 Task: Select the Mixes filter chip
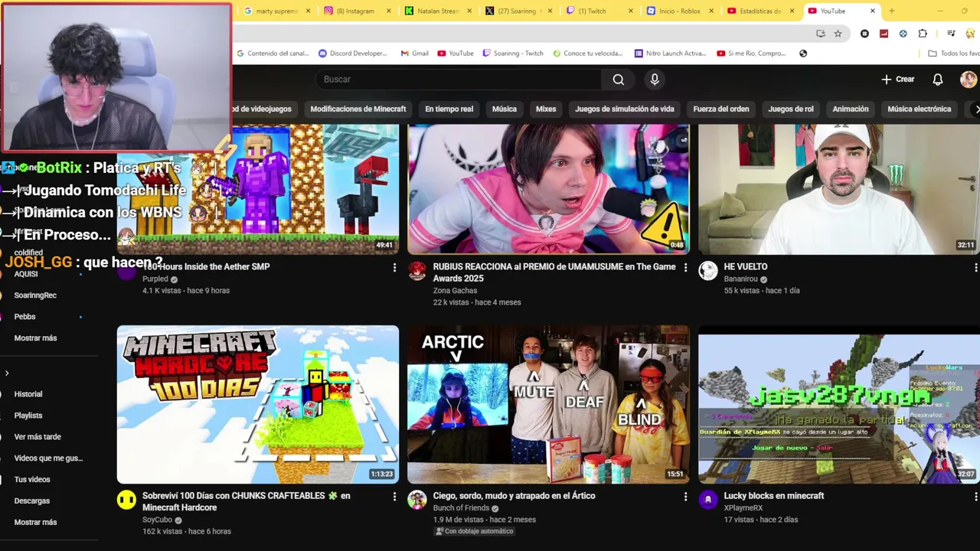546,109
